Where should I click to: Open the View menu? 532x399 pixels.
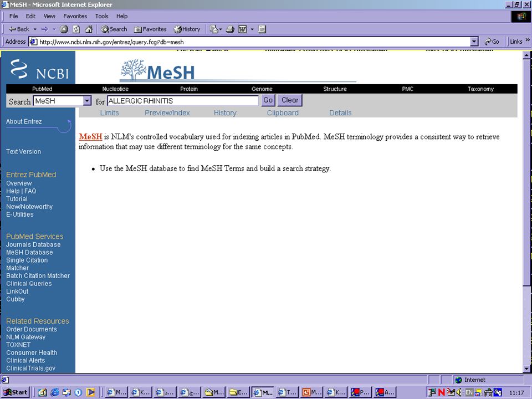point(49,16)
